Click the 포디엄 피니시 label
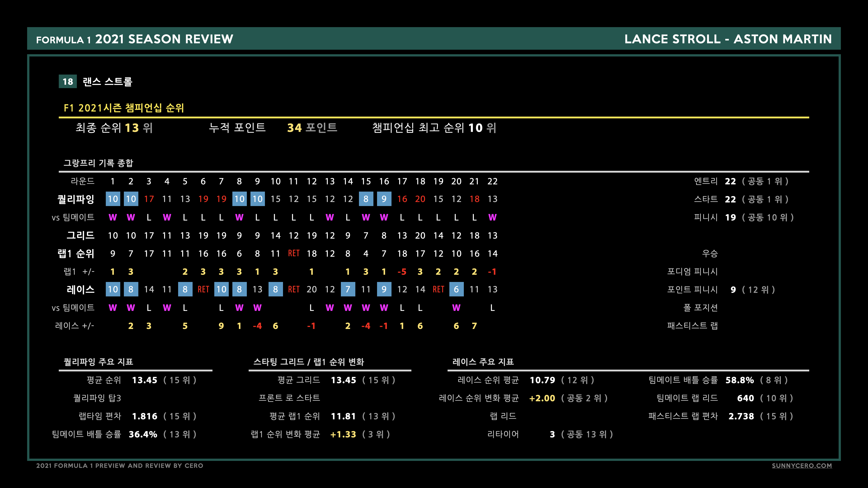 692,271
